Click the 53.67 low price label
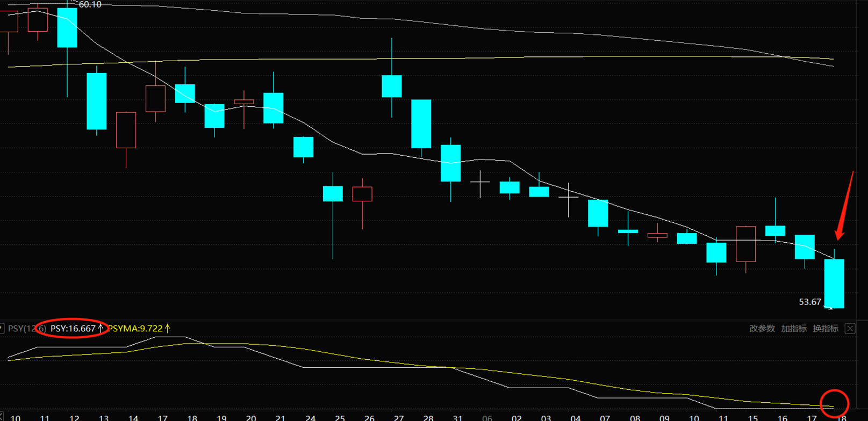This screenshot has width=868, height=421. (810, 302)
